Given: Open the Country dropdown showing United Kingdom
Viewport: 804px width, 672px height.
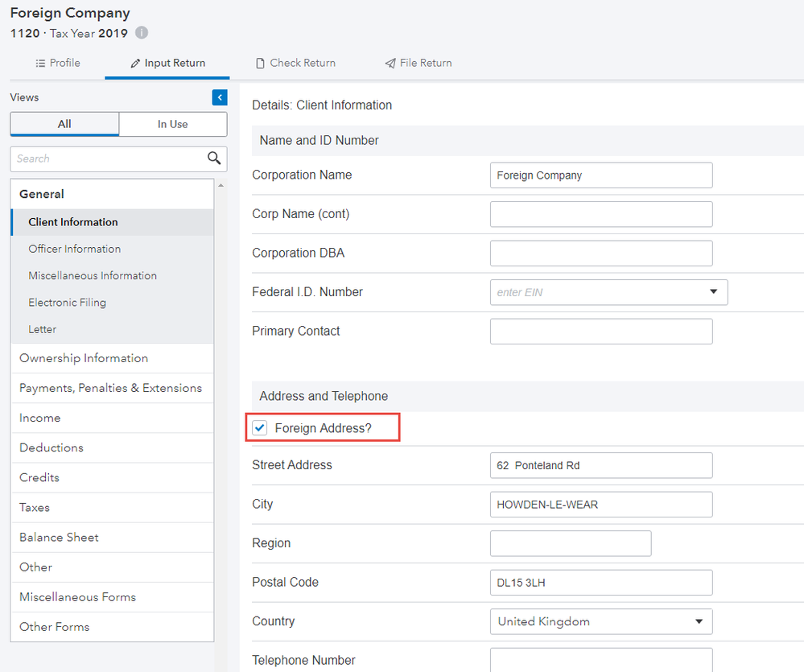Looking at the screenshot, I should coord(699,621).
